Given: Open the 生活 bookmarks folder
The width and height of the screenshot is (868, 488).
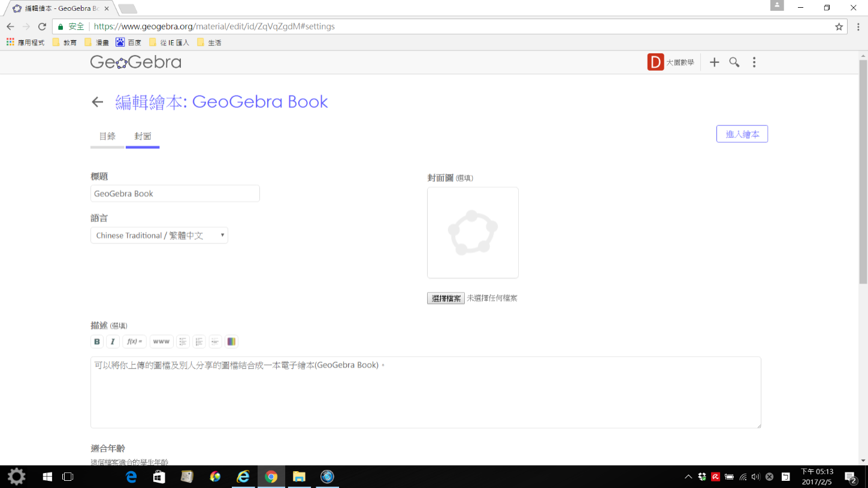Looking at the screenshot, I should pyautogui.click(x=209, y=43).
